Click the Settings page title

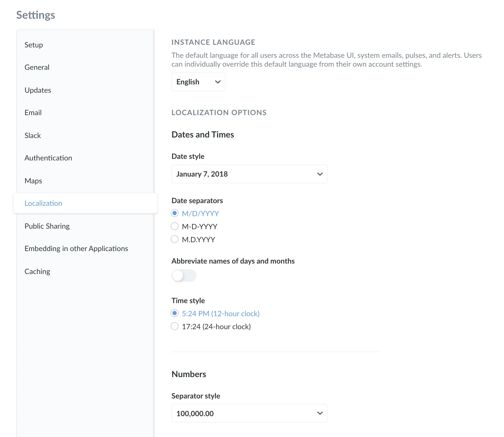pyautogui.click(x=36, y=15)
